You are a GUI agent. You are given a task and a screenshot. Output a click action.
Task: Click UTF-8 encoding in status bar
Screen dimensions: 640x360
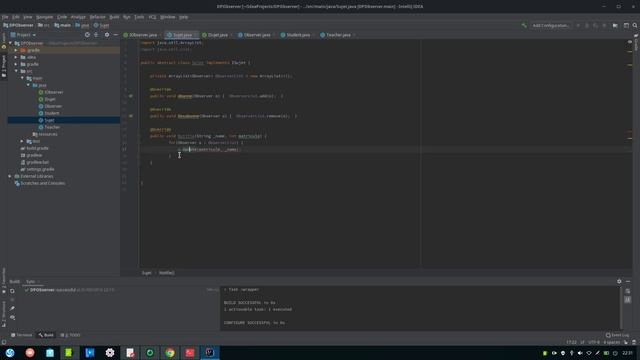[x=594, y=342]
